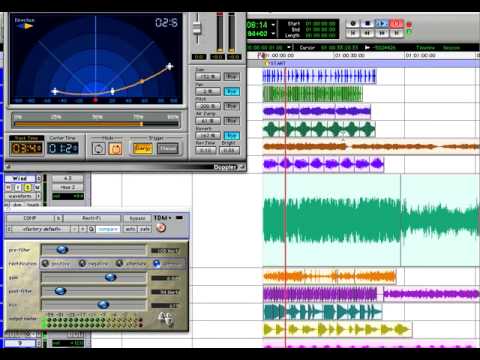The height and width of the screenshot is (360, 480).
Task: Click the Doppler Gain value field
Action: coord(208,76)
